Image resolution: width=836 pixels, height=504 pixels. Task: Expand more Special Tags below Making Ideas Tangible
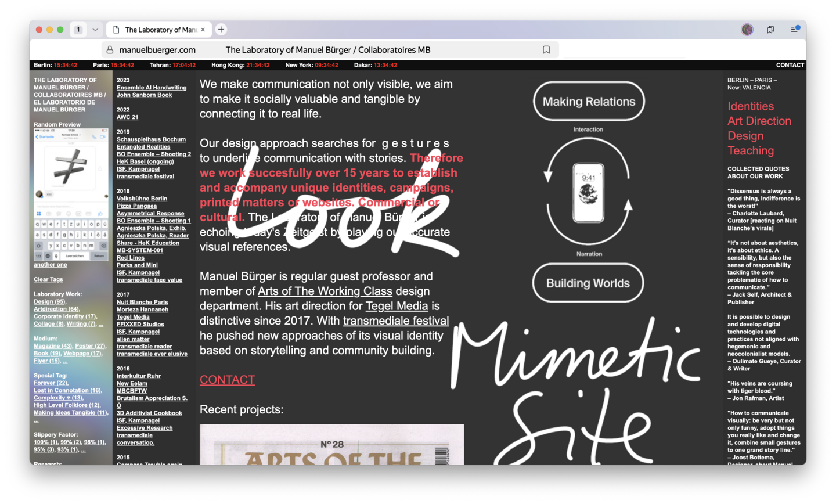(x=36, y=420)
